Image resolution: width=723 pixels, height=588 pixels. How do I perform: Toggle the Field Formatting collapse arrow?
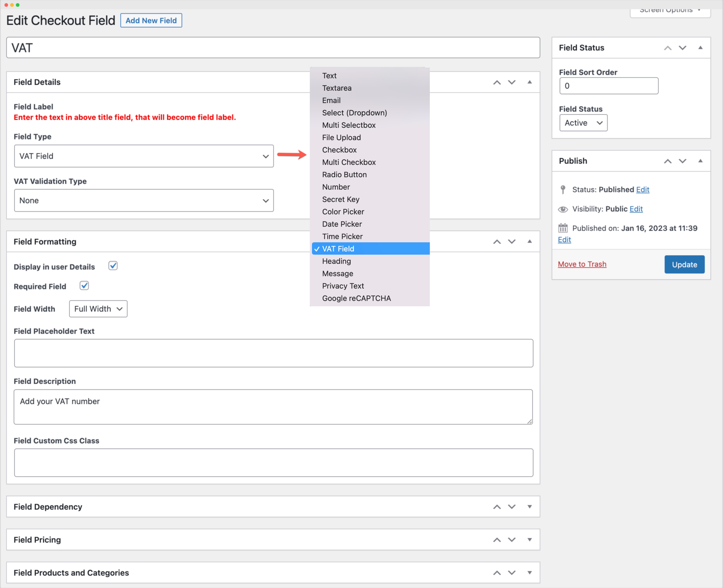(529, 241)
